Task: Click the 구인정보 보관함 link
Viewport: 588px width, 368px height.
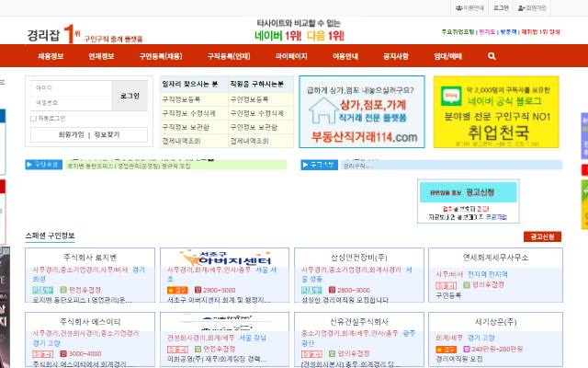Action: (x=254, y=127)
